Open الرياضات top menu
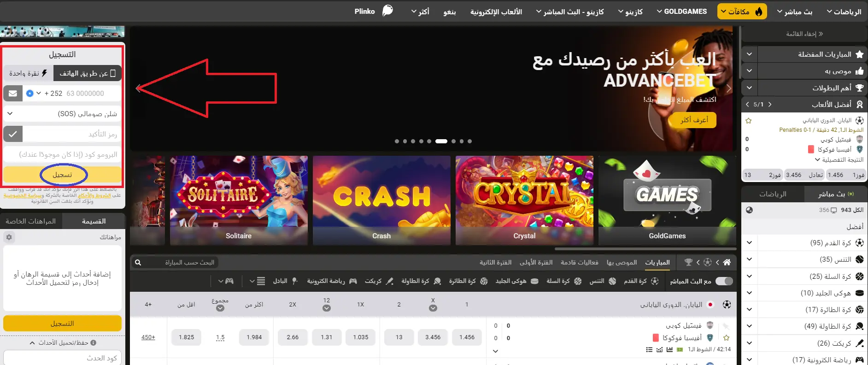 (844, 12)
